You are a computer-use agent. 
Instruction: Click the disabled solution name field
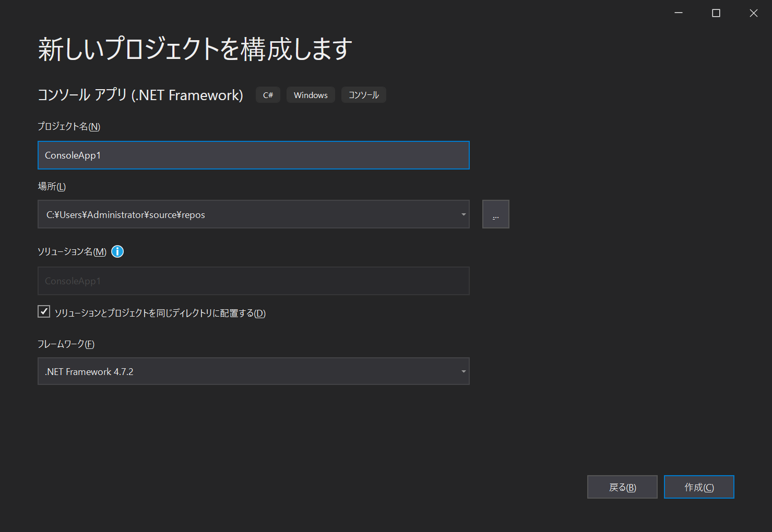253,281
